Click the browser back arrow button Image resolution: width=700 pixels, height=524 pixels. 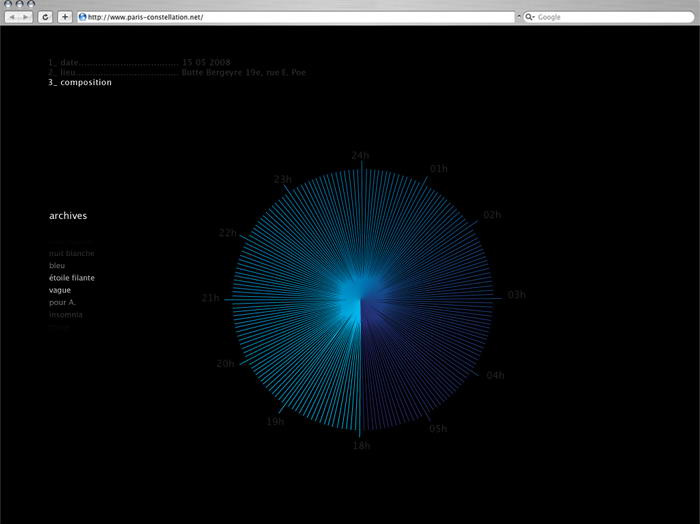point(13,17)
